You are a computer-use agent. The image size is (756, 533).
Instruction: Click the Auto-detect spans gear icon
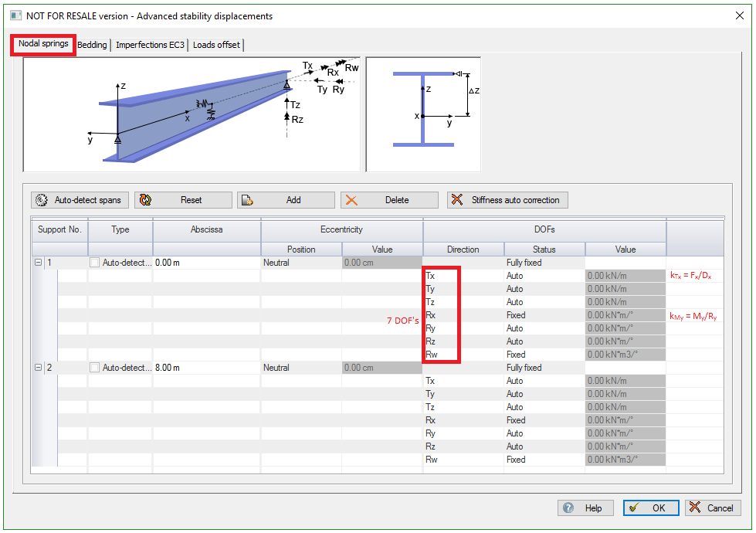(x=42, y=200)
